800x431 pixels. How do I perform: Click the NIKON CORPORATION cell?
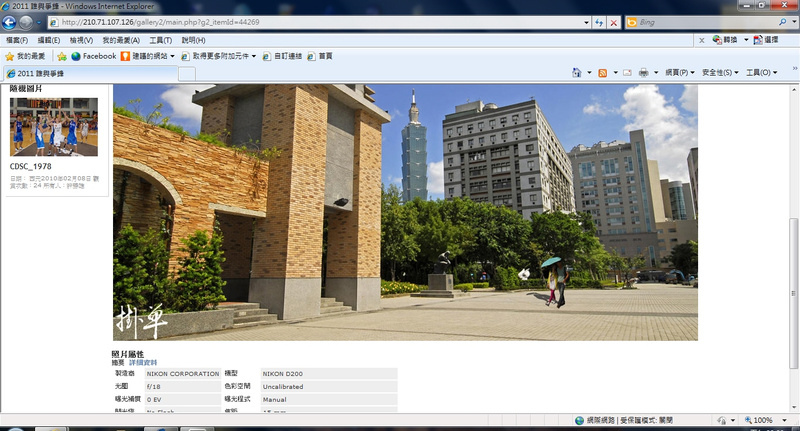click(183, 374)
